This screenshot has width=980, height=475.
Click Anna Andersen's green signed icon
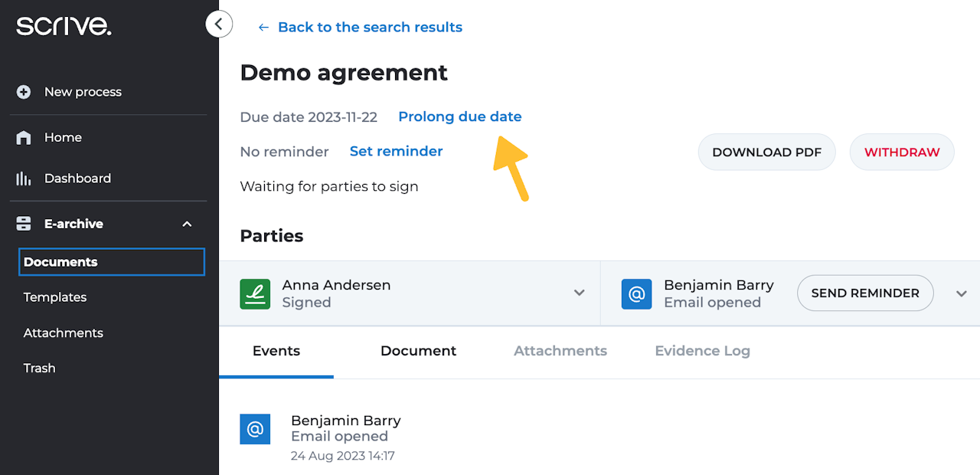pos(255,293)
